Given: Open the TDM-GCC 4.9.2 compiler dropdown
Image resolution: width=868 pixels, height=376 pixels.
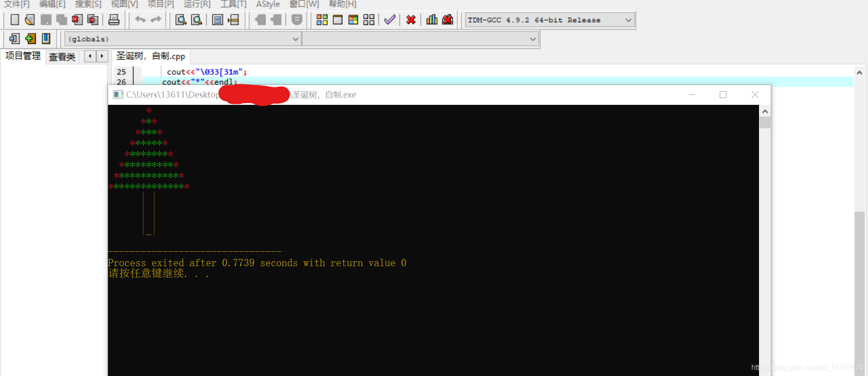Looking at the screenshot, I should (x=550, y=20).
